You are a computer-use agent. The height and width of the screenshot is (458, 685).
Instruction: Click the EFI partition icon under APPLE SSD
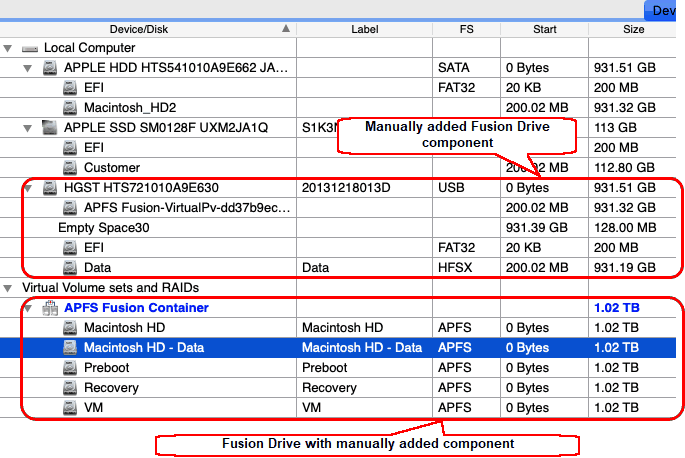click(x=69, y=148)
